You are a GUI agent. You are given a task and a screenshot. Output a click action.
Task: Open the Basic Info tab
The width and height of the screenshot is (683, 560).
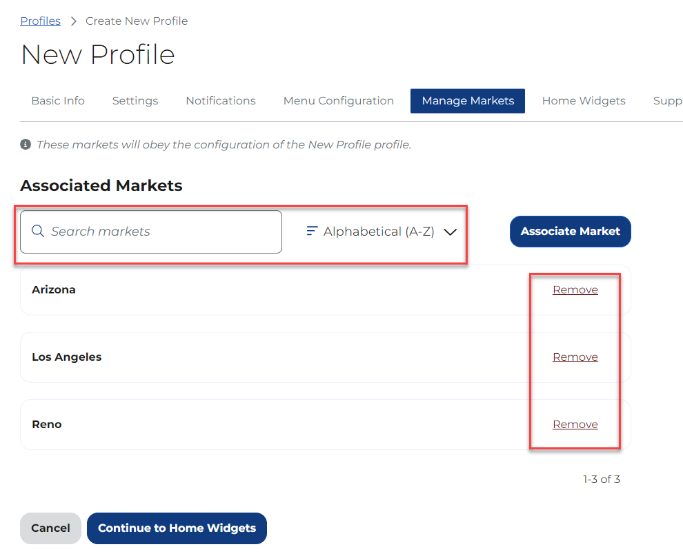pos(58,101)
